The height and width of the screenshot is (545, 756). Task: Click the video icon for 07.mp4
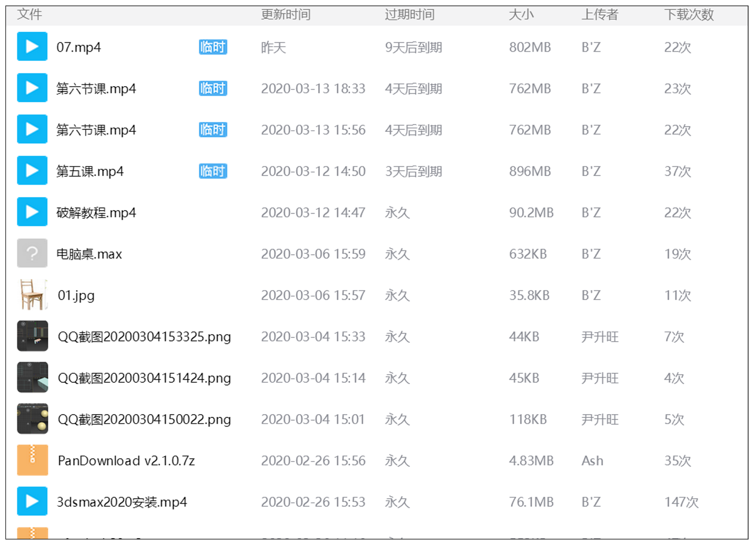32,47
